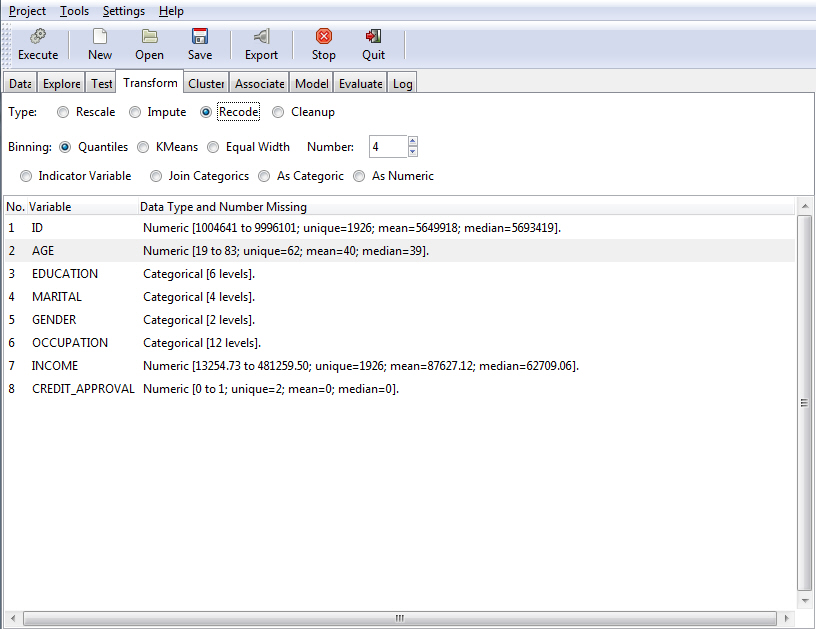Image resolution: width=816 pixels, height=629 pixels.
Task: Select the AGE variable row
Action: [x=400, y=251]
